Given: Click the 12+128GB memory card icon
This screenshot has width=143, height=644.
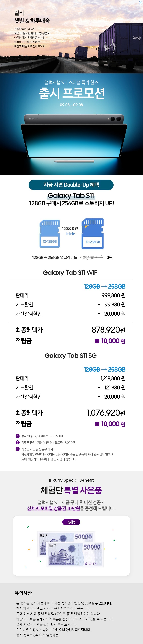Looking at the screenshot, I should point(50,234).
